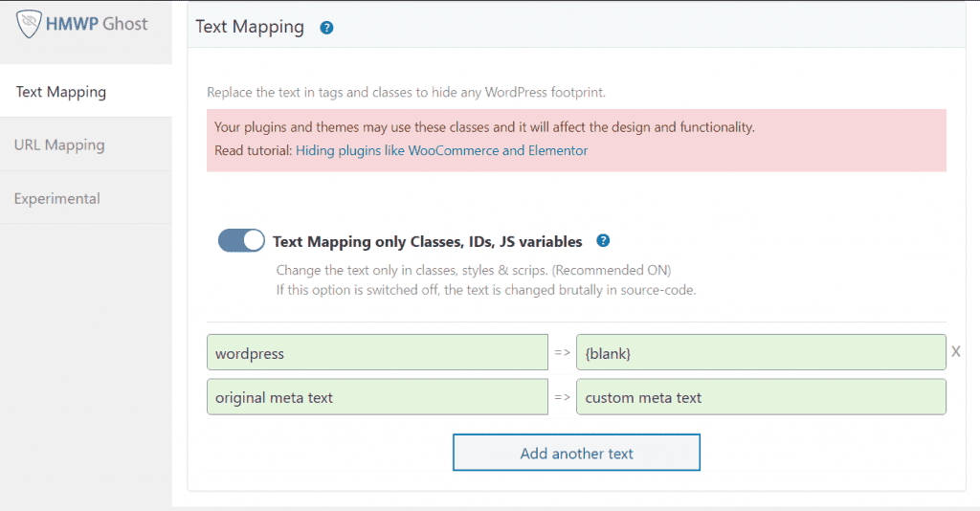Image resolution: width=980 pixels, height=511 pixels.
Task: Click the Text Mapping panel heading
Action: click(250, 27)
